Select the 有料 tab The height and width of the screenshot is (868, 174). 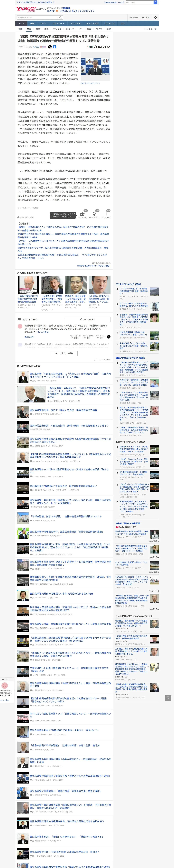point(123,24)
